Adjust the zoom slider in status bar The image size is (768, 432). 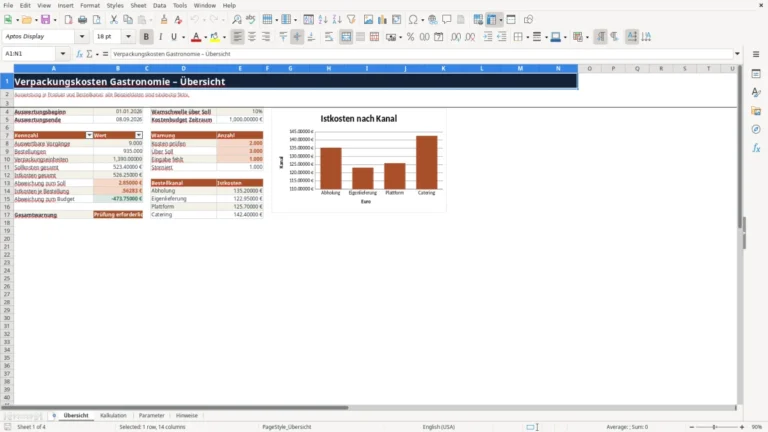[x=715, y=427]
